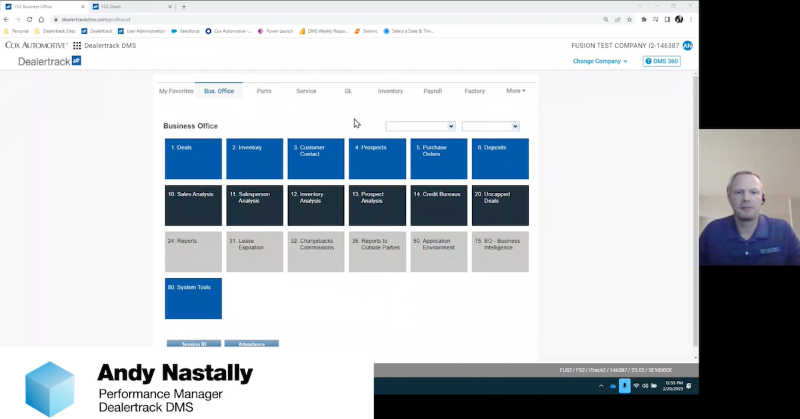The image size is (800, 419).
Task: Close the FS2 Business Office tab
Action: point(83,7)
